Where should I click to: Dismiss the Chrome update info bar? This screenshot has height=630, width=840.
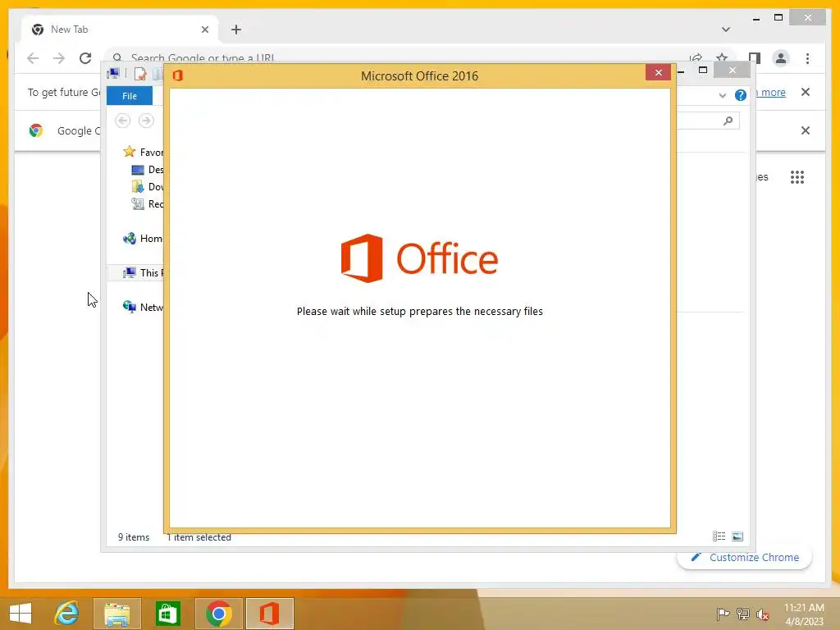(806, 92)
